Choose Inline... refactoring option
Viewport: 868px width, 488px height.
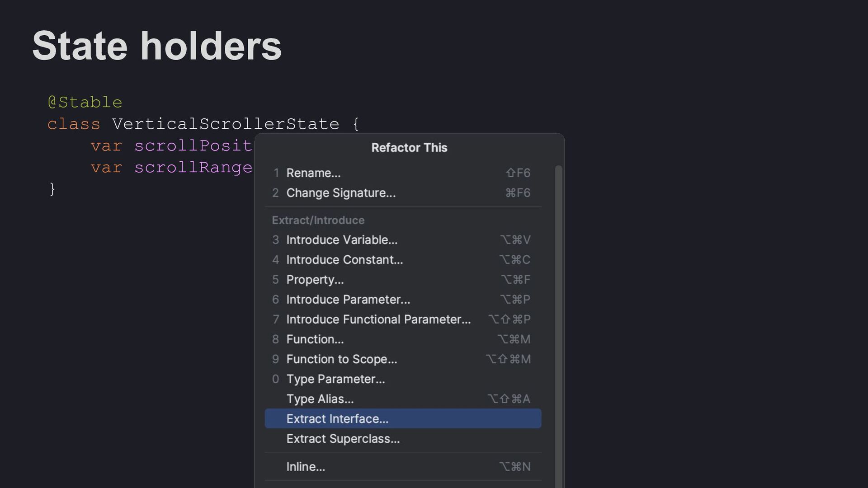[306, 467]
